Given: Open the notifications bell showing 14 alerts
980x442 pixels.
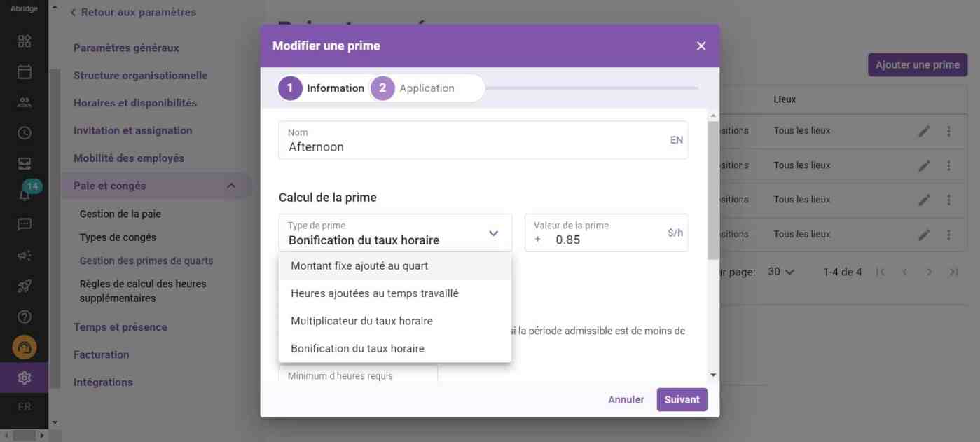Looking at the screenshot, I should point(24,193).
